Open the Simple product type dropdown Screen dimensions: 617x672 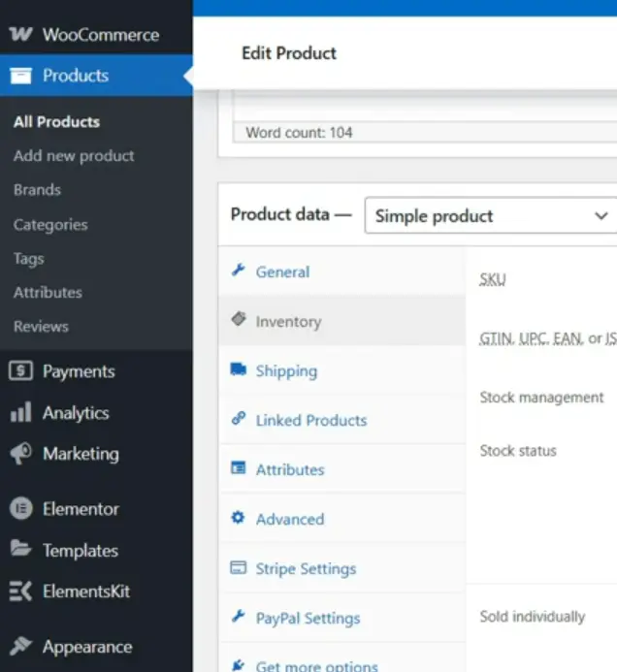coord(491,215)
